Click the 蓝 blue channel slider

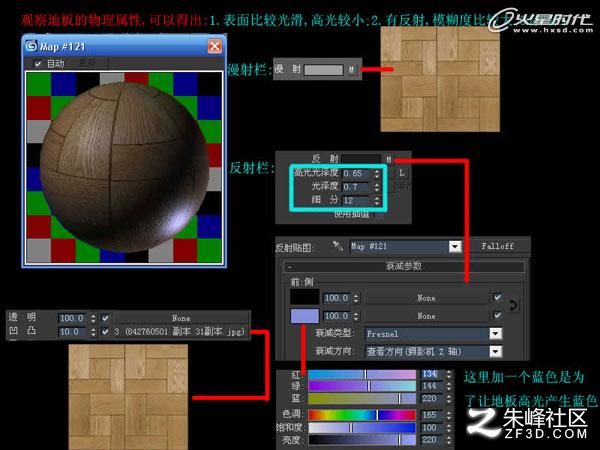[x=362, y=399]
